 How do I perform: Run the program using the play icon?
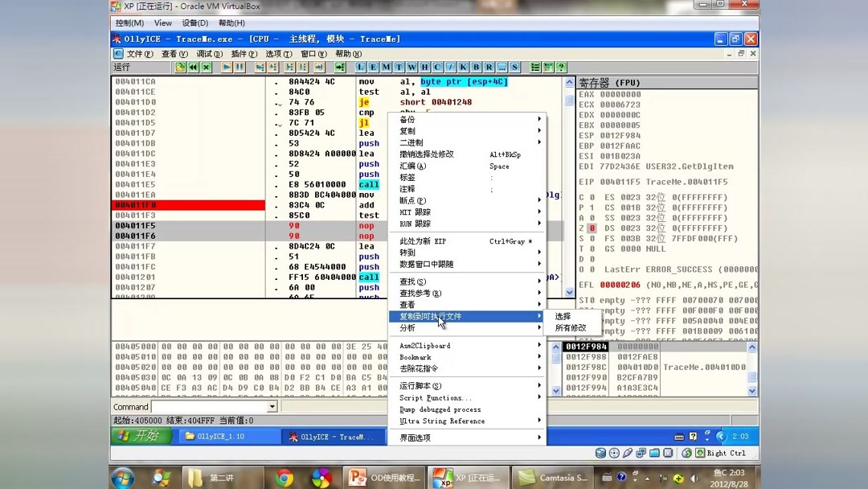(x=227, y=67)
